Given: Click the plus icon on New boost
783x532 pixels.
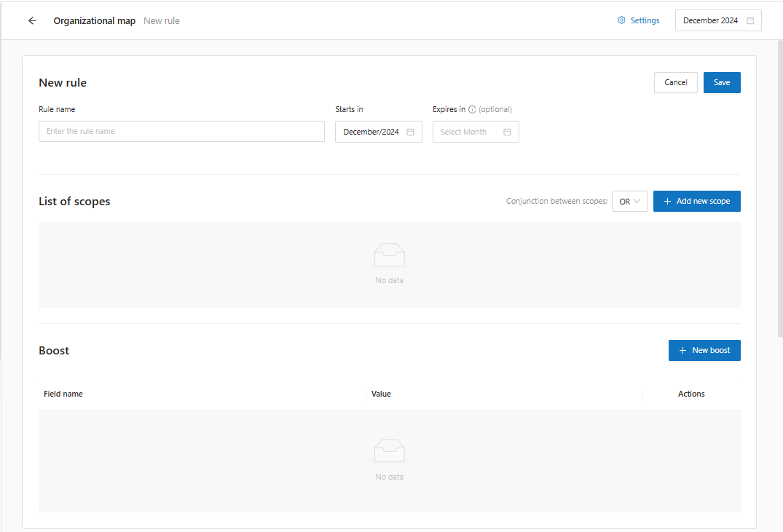Looking at the screenshot, I should pyautogui.click(x=682, y=351).
